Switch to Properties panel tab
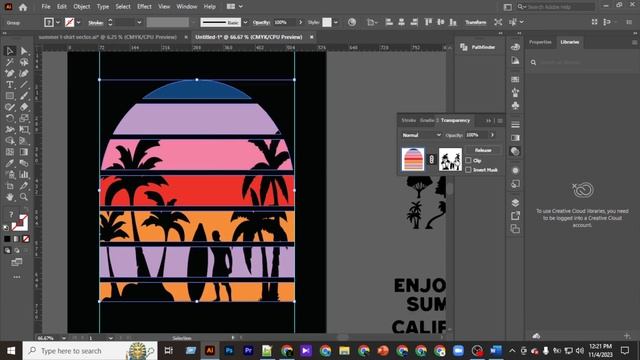This screenshot has height=360, width=640. (540, 42)
